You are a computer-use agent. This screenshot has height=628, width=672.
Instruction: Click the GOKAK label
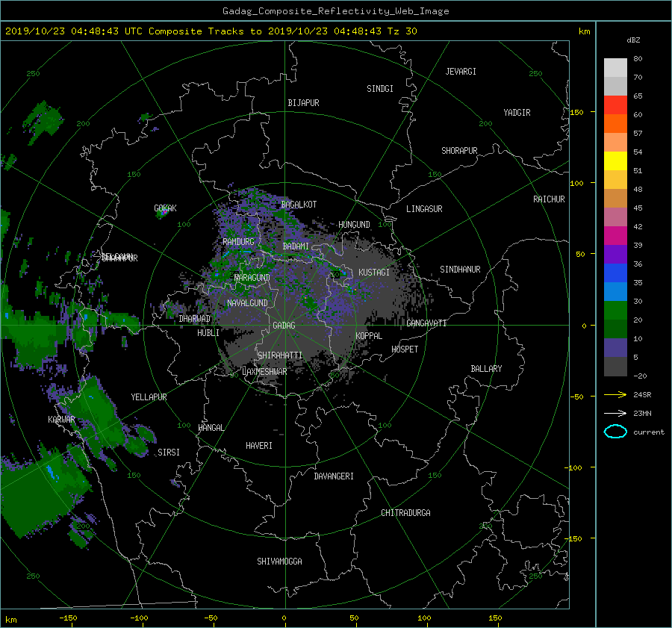(x=166, y=208)
